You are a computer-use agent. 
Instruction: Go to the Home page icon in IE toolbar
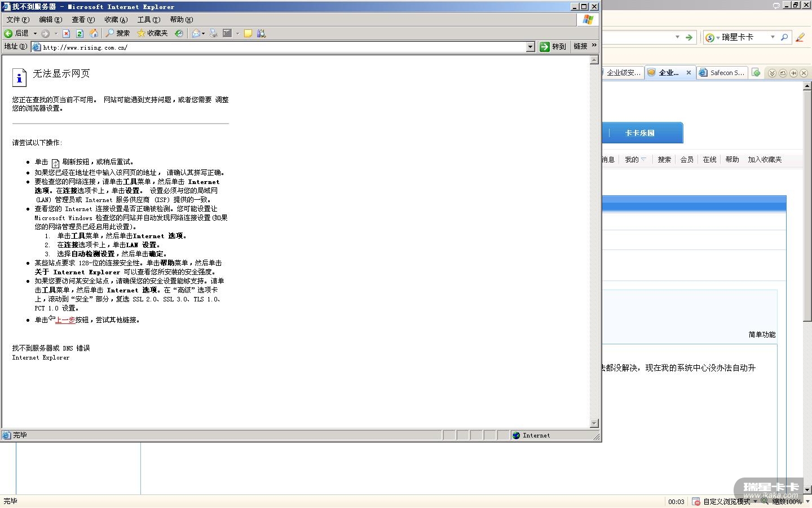click(94, 33)
